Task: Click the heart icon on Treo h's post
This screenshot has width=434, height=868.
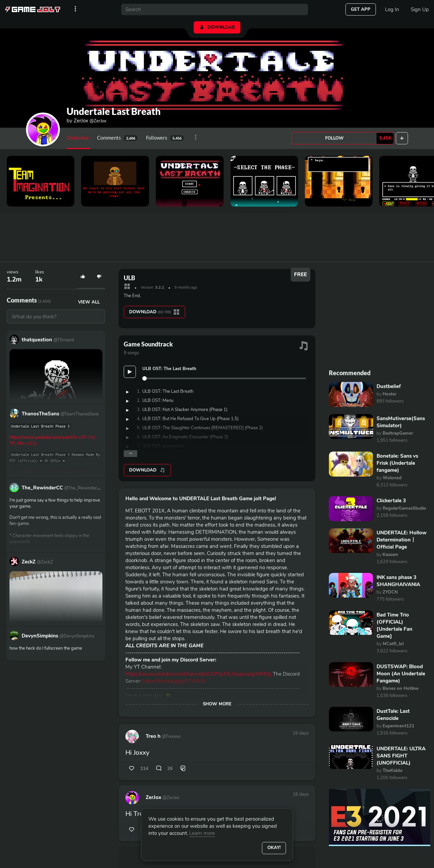Action: coord(131,768)
